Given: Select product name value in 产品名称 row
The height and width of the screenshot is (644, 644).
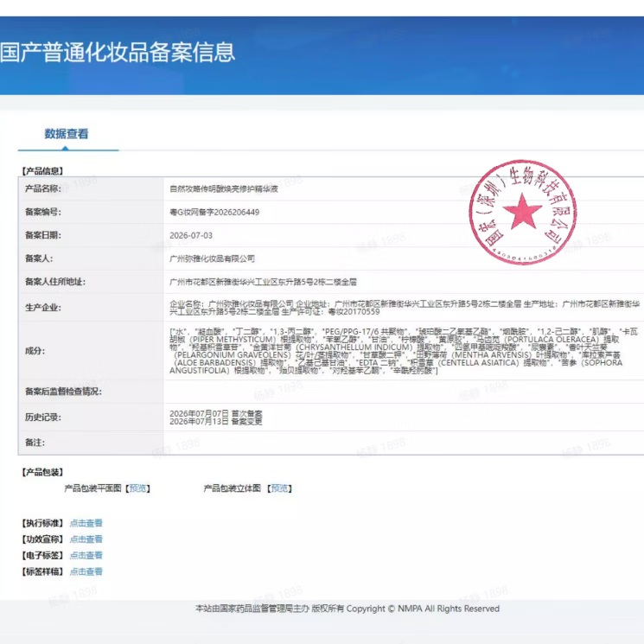Looking at the screenshot, I should (x=224, y=189).
